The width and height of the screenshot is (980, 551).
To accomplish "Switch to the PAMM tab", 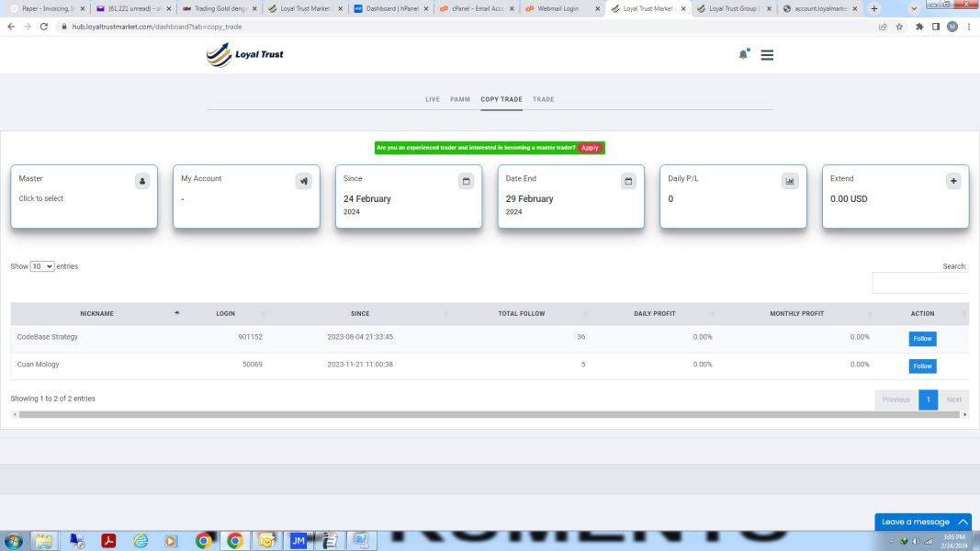I will click(x=460, y=99).
